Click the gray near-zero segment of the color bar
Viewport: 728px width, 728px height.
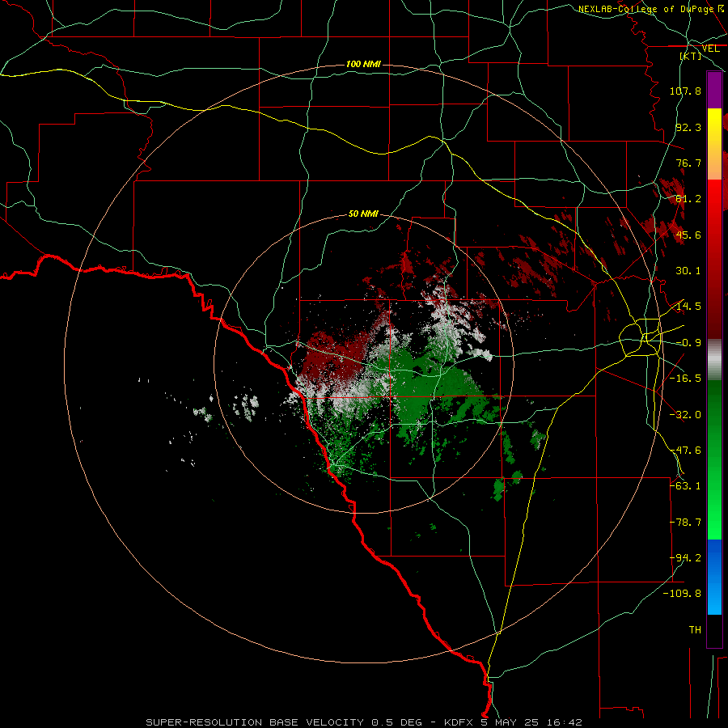(x=714, y=360)
